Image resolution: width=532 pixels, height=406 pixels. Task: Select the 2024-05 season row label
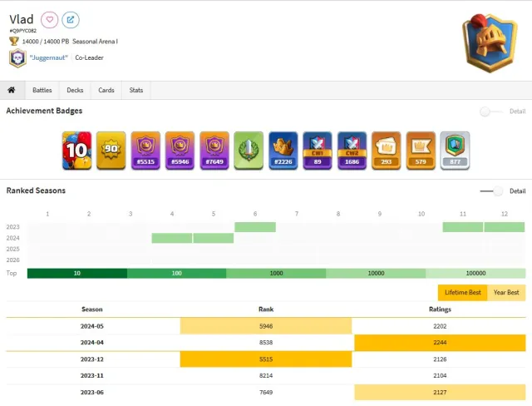92,326
